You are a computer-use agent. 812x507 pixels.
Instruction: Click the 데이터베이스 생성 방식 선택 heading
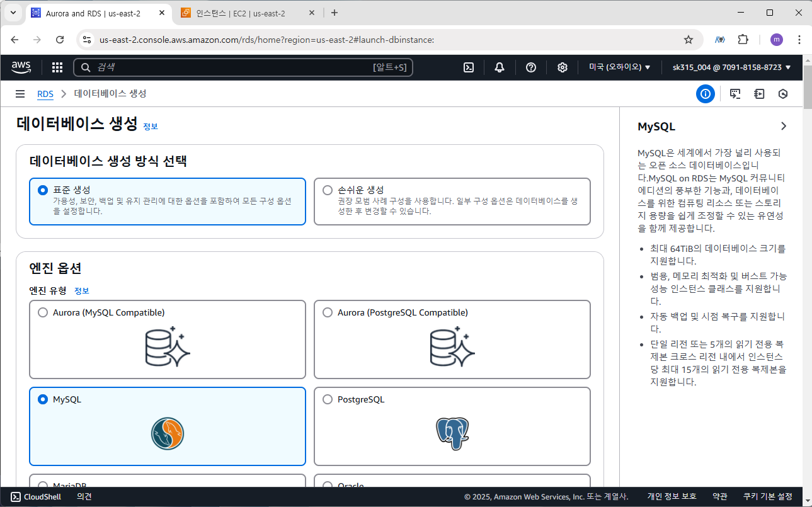(108, 161)
